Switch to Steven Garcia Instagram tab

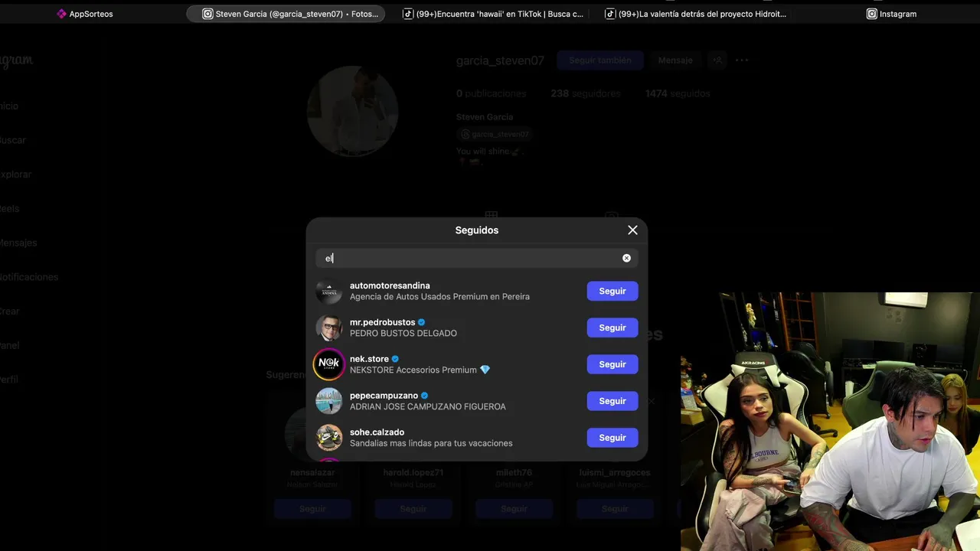[286, 14]
